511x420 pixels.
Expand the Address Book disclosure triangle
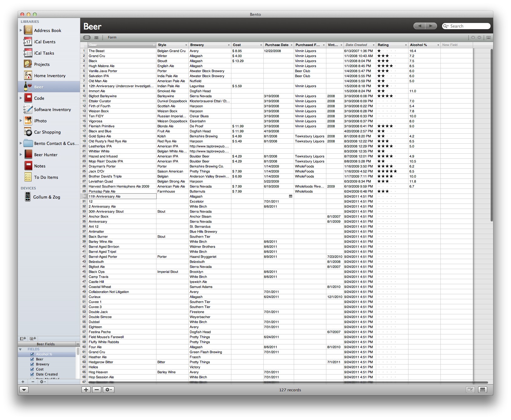21,30
